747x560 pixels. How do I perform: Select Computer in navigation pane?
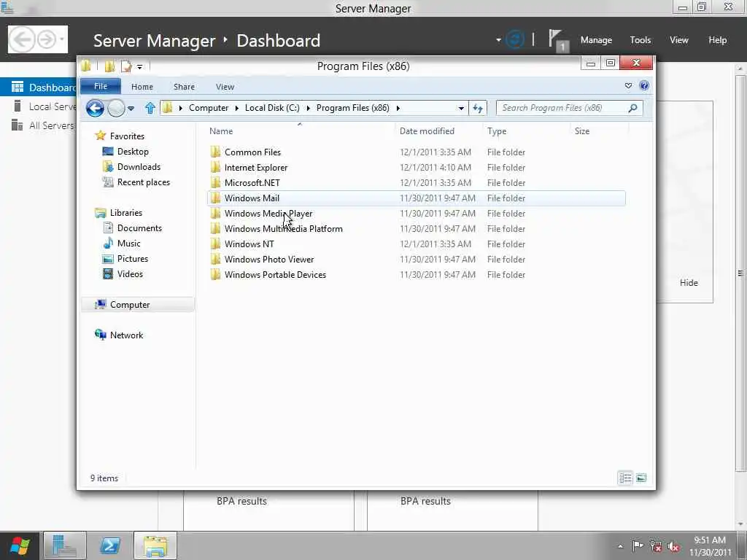tap(138, 305)
